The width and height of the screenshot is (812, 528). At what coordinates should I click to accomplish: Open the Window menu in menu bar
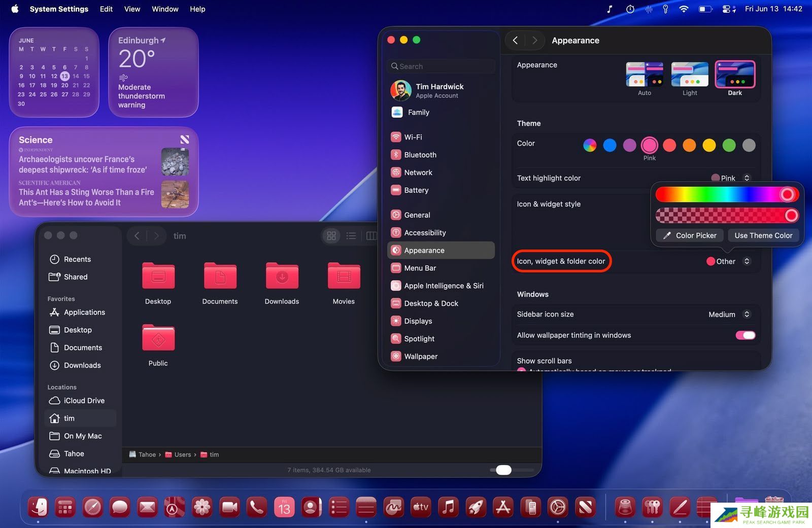point(165,9)
